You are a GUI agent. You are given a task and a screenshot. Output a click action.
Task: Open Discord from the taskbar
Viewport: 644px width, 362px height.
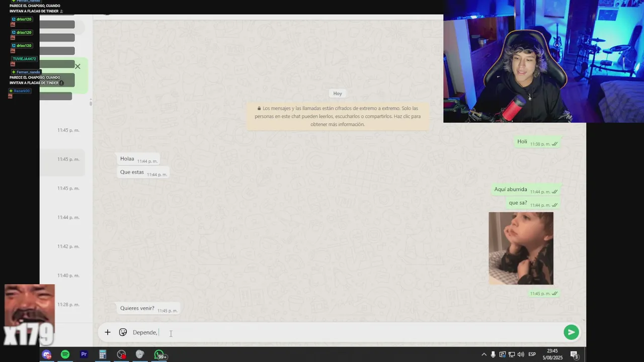[x=47, y=355]
